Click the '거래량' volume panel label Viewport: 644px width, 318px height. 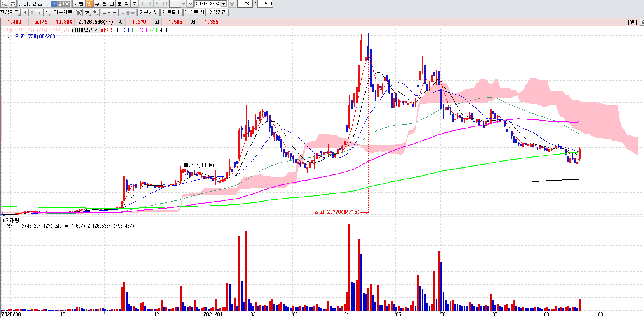(12, 220)
